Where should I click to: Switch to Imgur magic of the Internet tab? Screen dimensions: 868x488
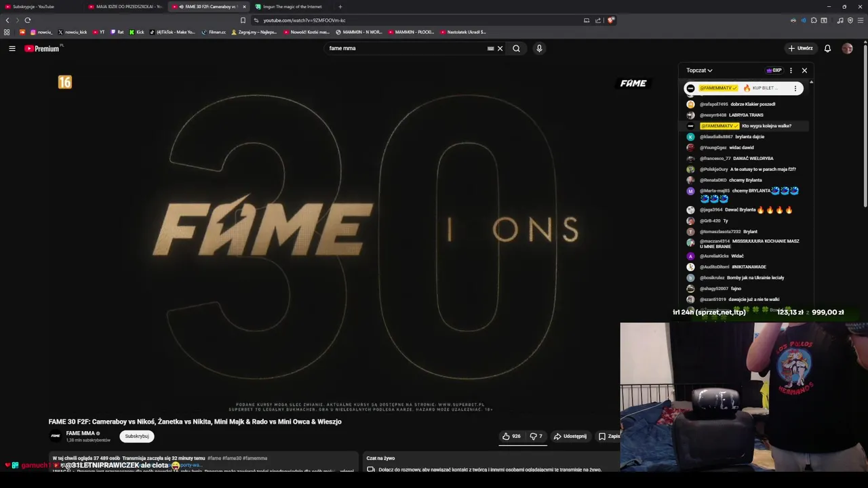coord(292,7)
